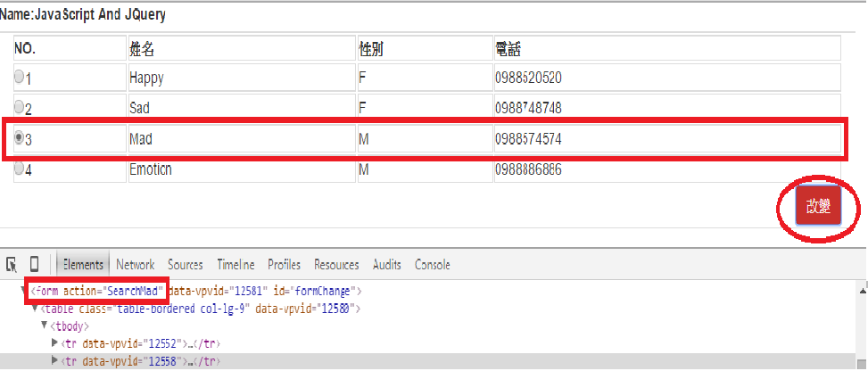
Task: Select radio button for row 1 Happy
Action: point(19,77)
